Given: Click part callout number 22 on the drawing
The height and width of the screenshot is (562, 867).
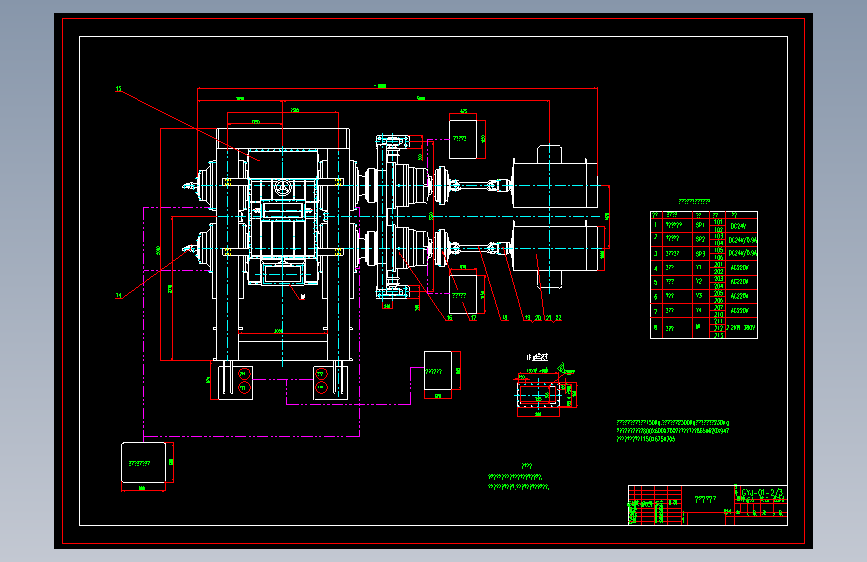Looking at the screenshot, I should 558,318.
